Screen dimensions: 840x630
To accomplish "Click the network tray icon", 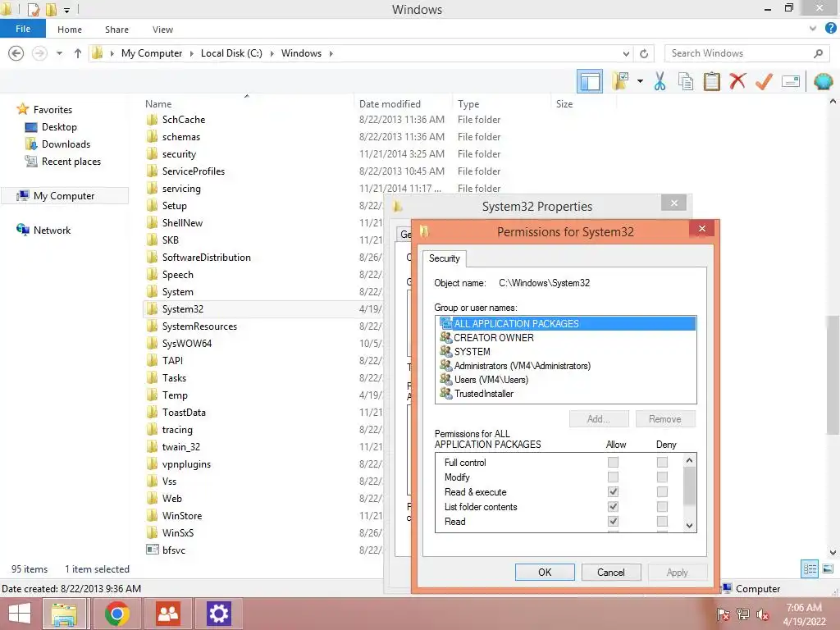I will click(743, 614).
